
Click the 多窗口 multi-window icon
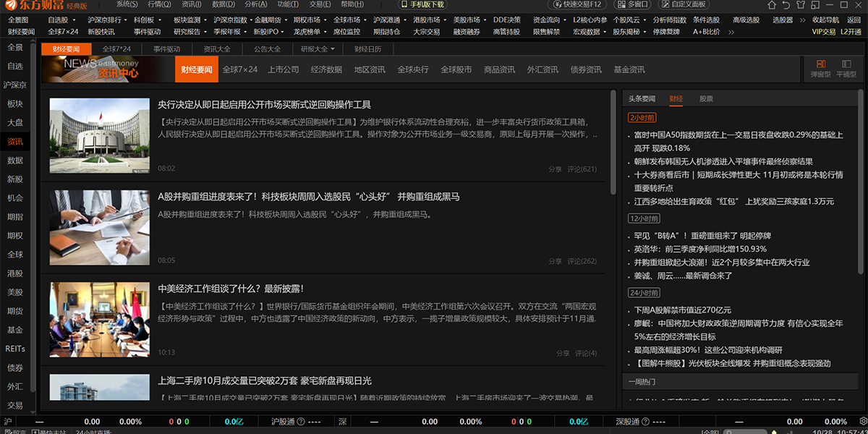pos(621,5)
